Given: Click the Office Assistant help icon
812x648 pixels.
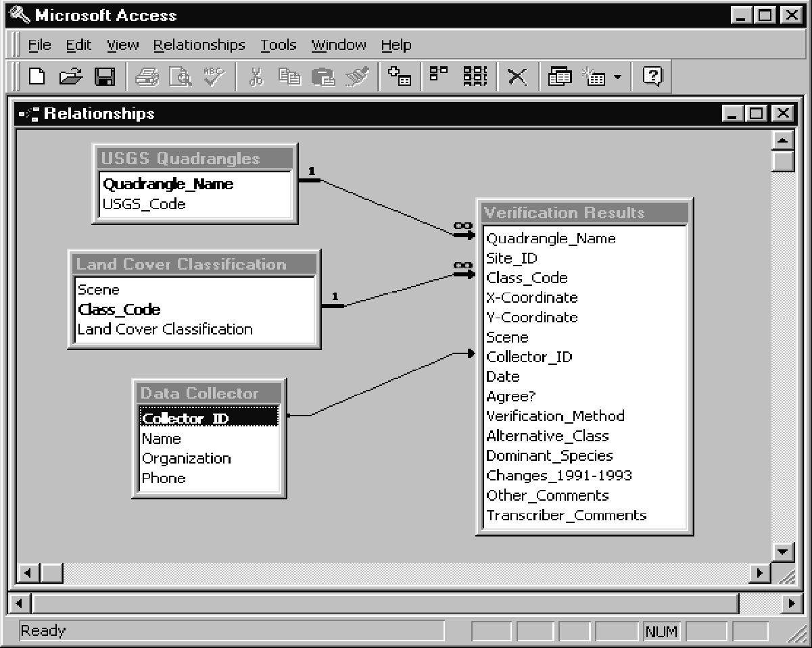Looking at the screenshot, I should [652, 78].
